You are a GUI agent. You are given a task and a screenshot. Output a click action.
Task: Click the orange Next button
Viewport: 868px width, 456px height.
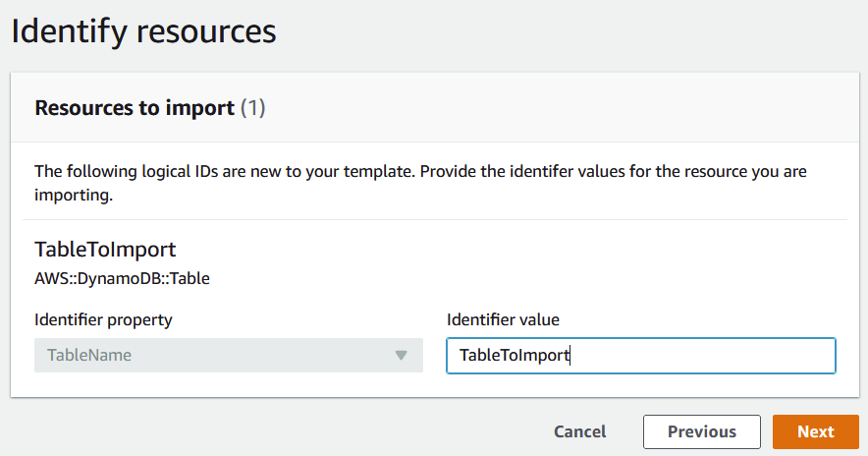(x=815, y=431)
